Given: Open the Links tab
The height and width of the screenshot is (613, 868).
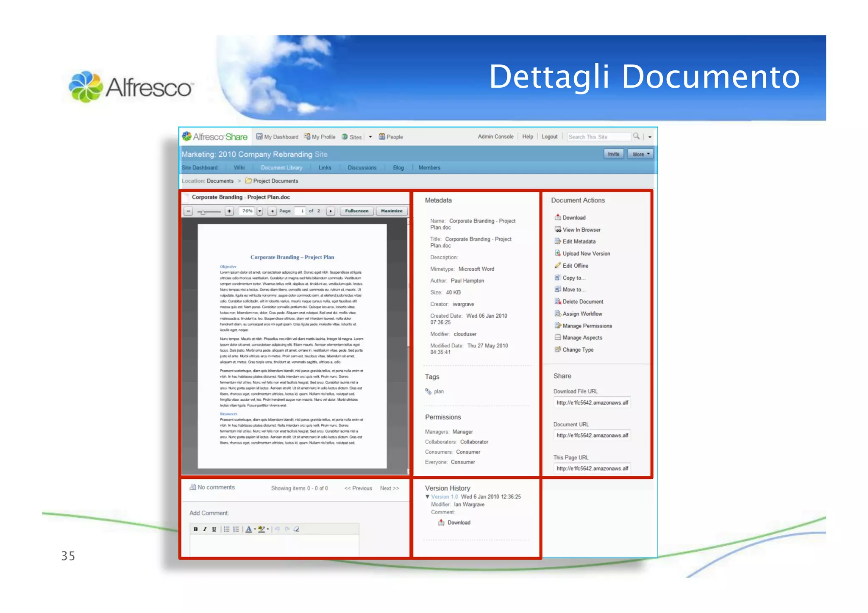Looking at the screenshot, I should (x=325, y=168).
